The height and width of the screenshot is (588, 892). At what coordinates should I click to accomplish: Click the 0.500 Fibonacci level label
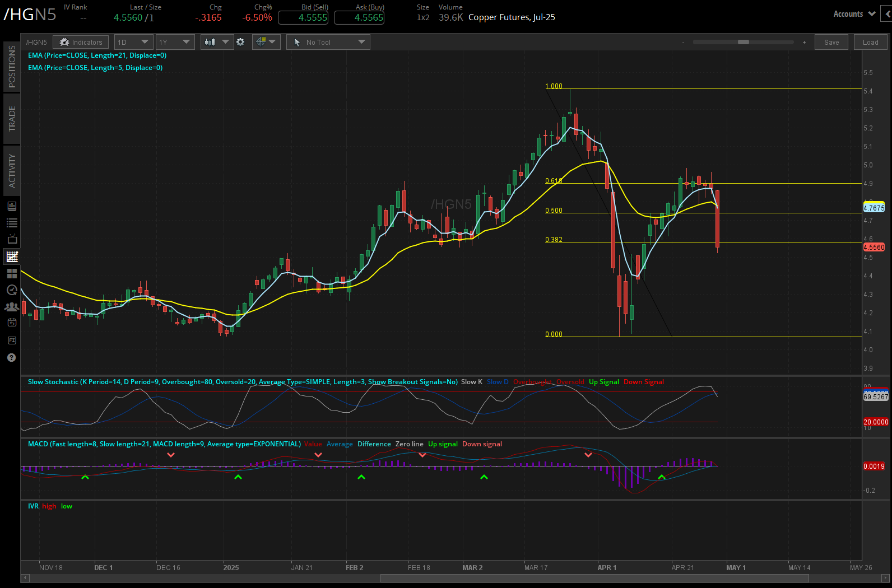tap(554, 211)
